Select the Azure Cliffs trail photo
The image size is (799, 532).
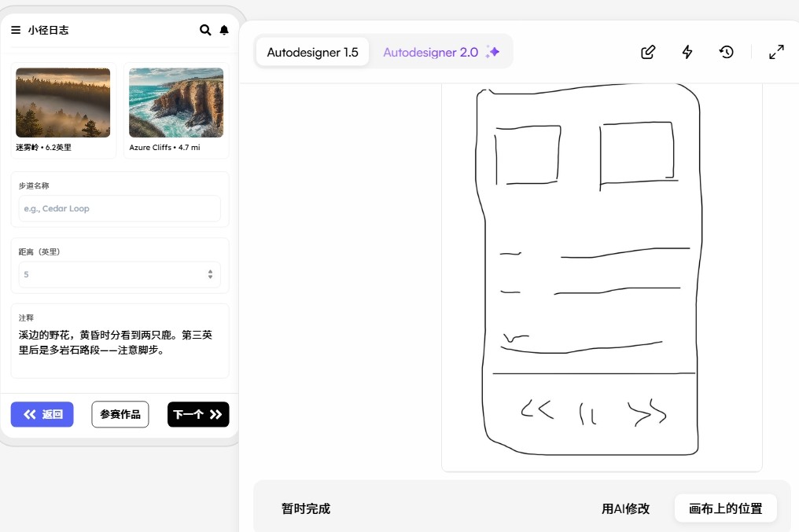point(176,103)
